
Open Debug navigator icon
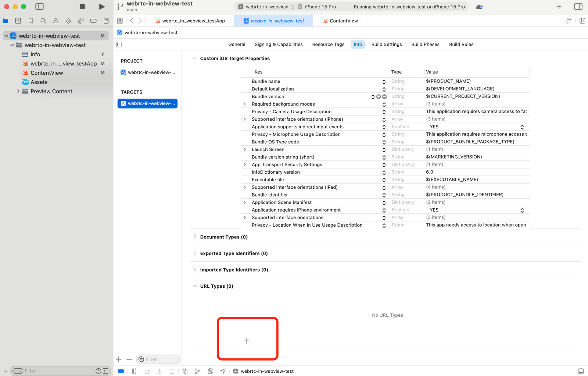[x=81, y=21]
